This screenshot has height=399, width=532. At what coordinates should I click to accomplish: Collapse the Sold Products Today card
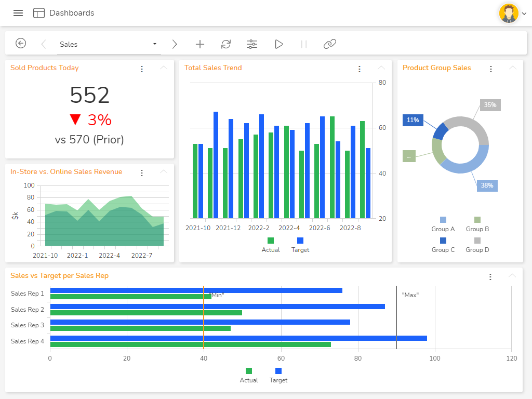click(163, 68)
